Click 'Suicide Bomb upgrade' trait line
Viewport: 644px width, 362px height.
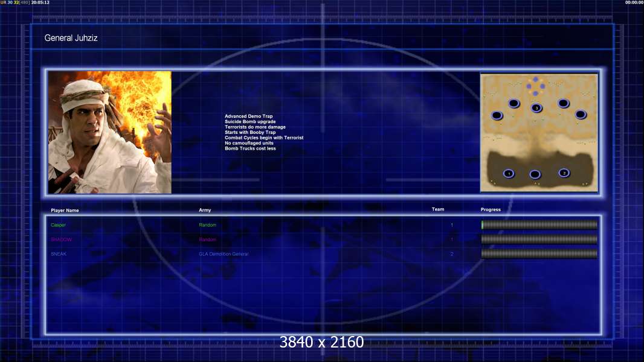coord(250,121)
